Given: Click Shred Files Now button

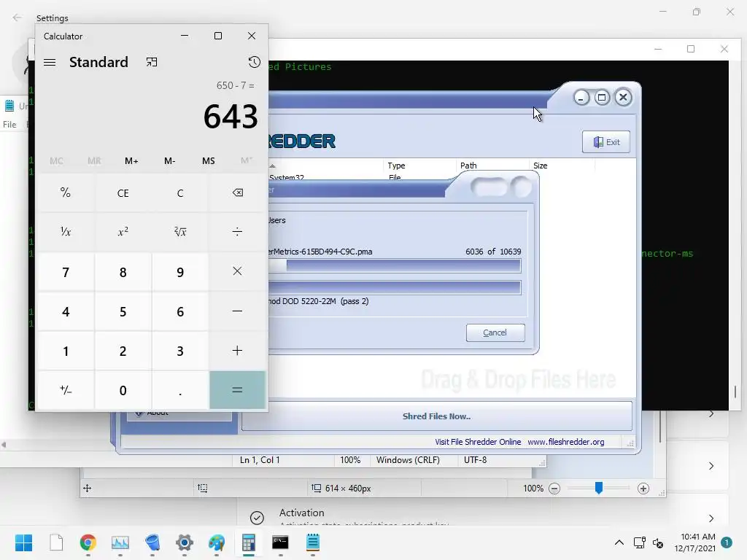Looking at the screenshot, I should pyautogui.click(x=436, y=416).
